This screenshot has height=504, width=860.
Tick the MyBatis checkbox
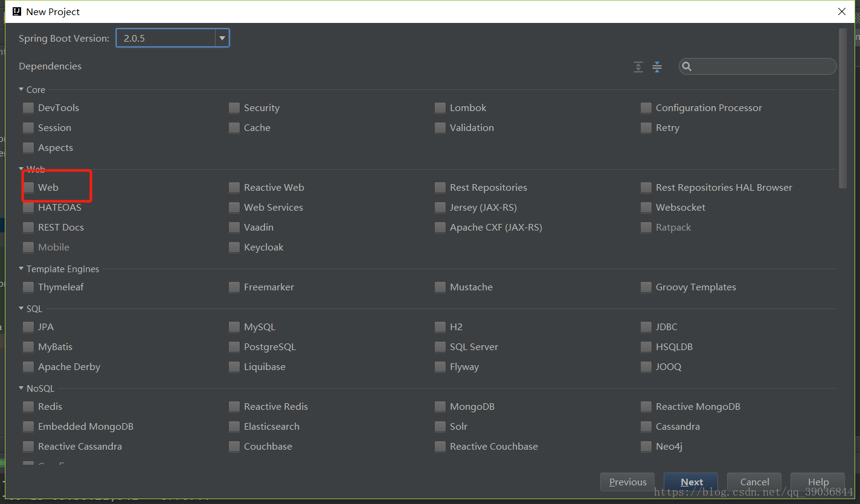tap(28, 347)
